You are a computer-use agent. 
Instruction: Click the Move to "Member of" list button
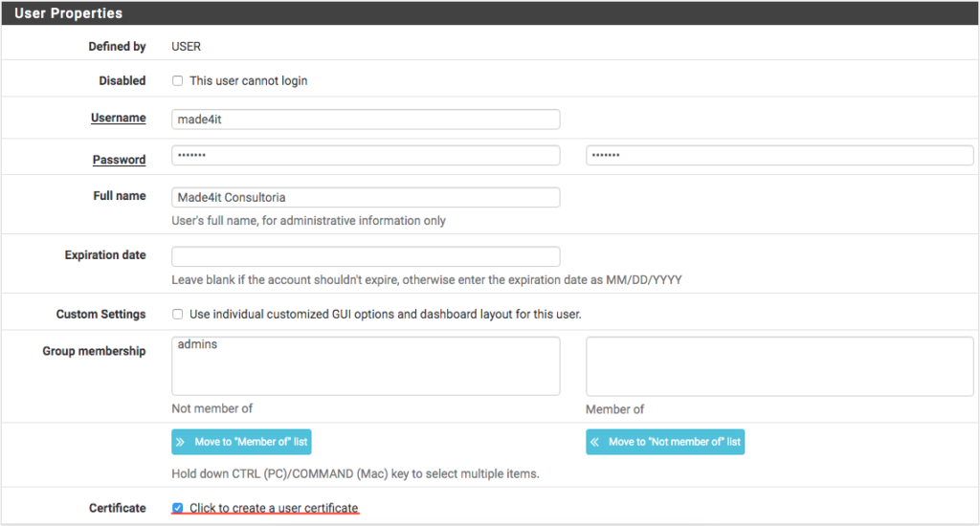tap(241, 442)
